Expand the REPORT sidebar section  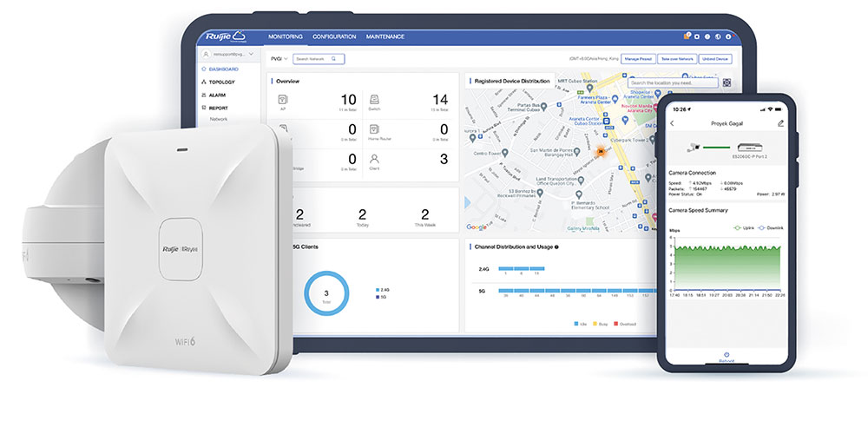(x=217, y=108)
